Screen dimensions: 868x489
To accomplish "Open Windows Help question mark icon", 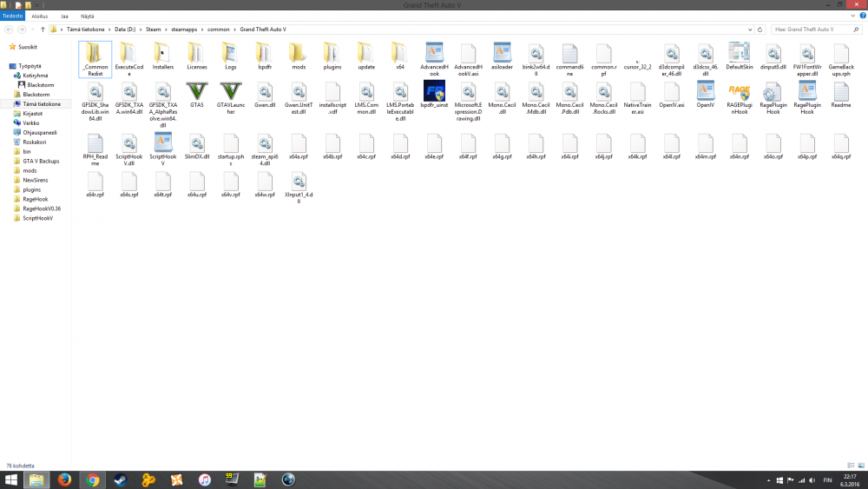I will point(863,16).
